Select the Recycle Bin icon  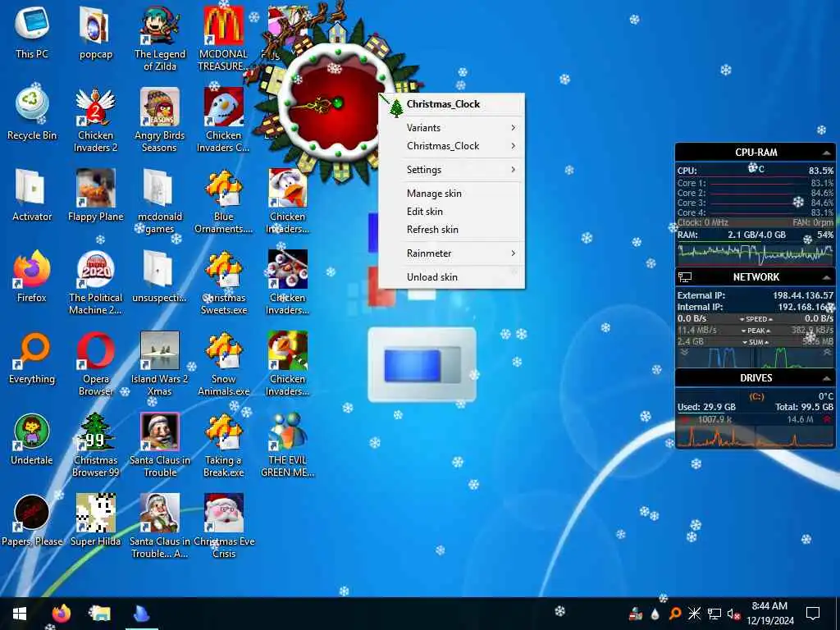(x=32, y=113)
